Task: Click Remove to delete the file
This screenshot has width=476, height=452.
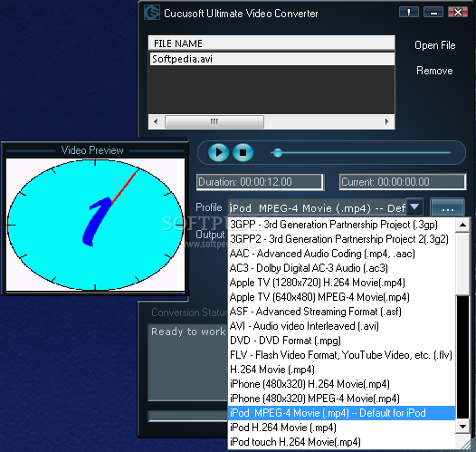Action: pyautogui.click(x=434, y=71)
